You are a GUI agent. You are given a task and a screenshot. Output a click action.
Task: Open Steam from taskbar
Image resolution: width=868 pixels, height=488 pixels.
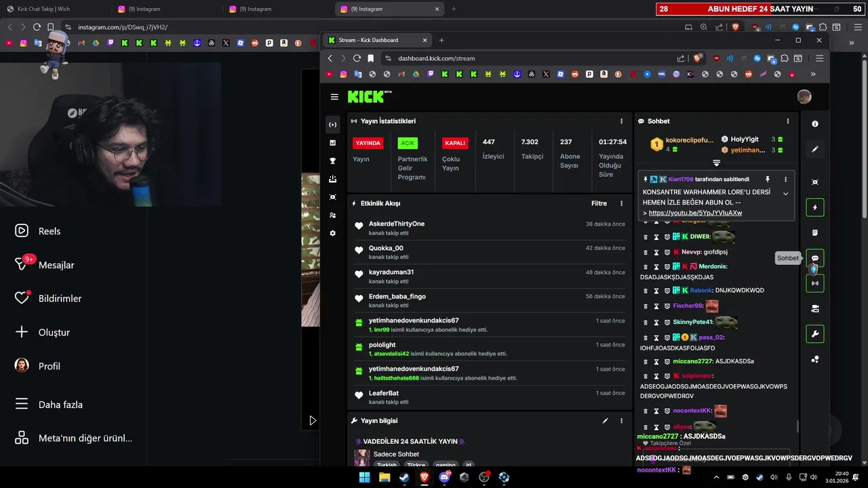click(404, 477)
